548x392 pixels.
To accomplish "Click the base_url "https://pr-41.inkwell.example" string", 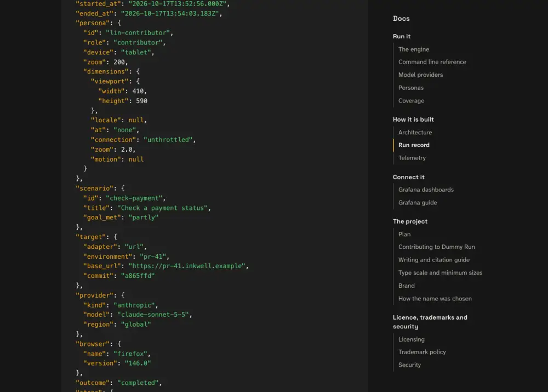I will tap(187, 266).
